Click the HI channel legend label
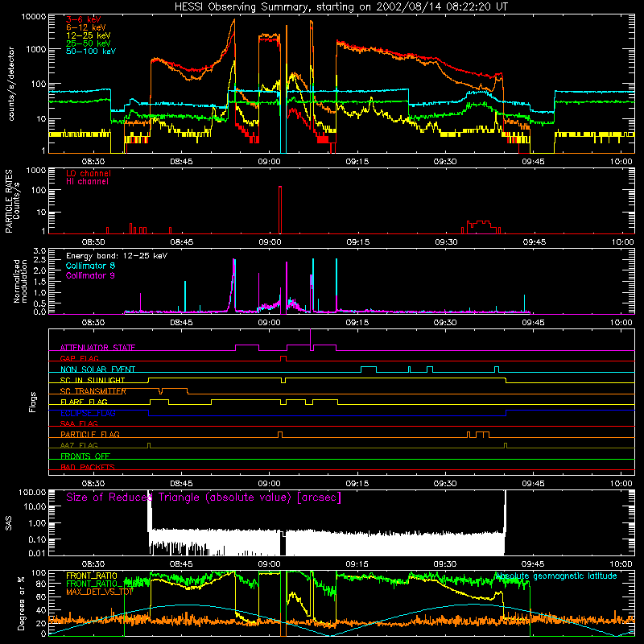644x644 pixels. [87, 181]
